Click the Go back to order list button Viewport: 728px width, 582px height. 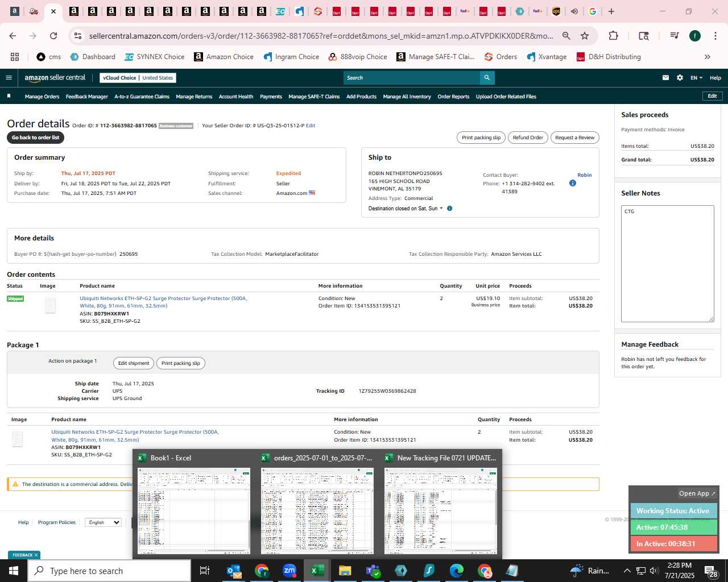pos(35,138)
